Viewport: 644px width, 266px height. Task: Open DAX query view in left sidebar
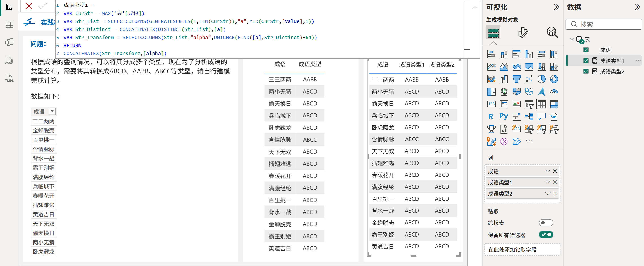coord(9,61)
